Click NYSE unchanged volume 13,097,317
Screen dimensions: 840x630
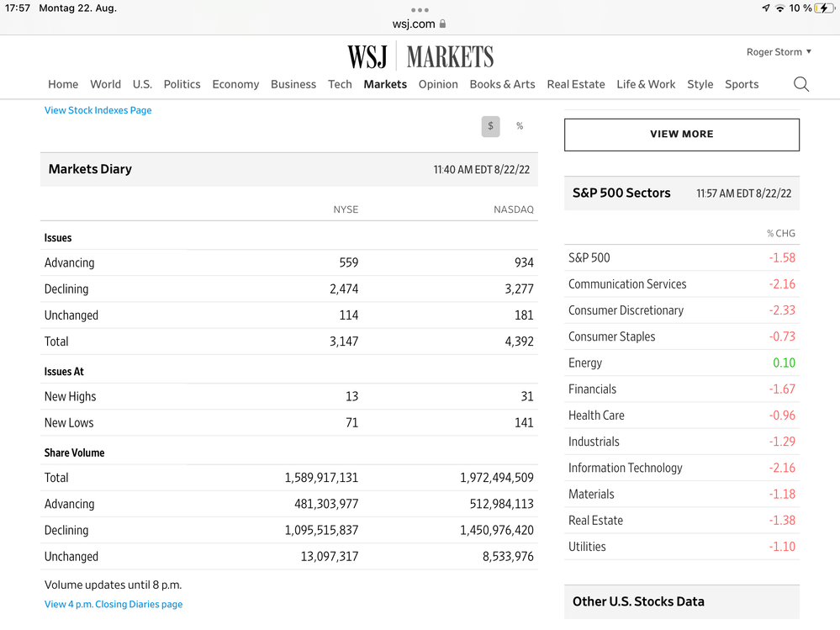(x=330, y=556)
